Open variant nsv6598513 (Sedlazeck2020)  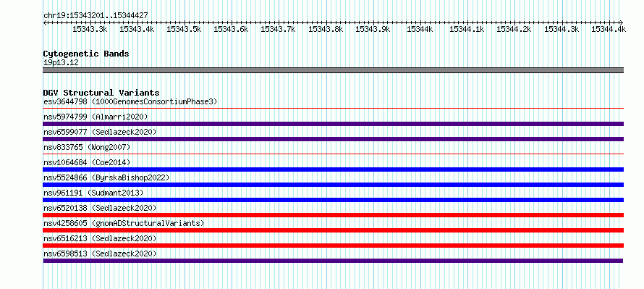pos(100,254)
